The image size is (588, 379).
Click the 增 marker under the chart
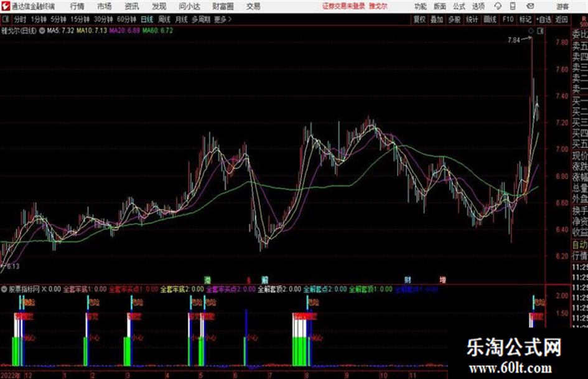[443, 279]
